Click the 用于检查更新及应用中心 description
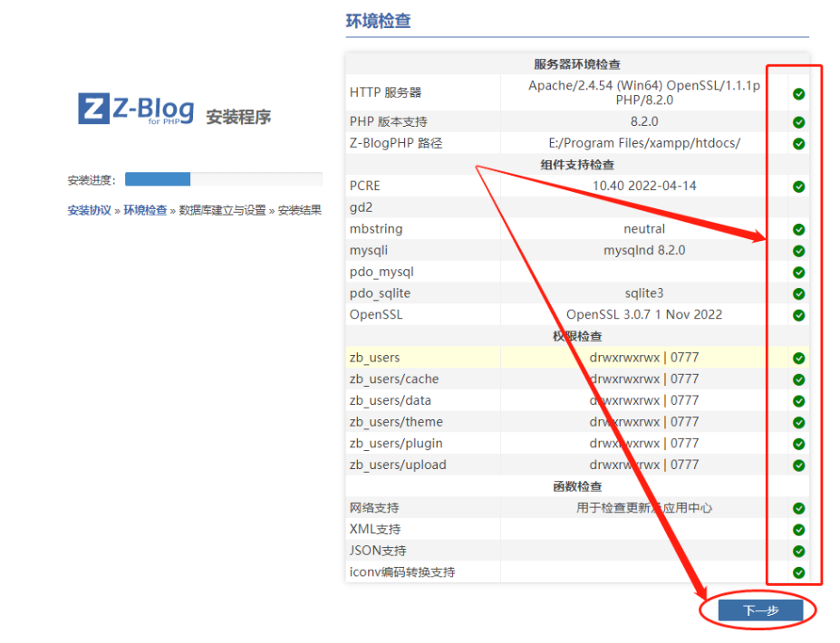 [x=644, y=507]
